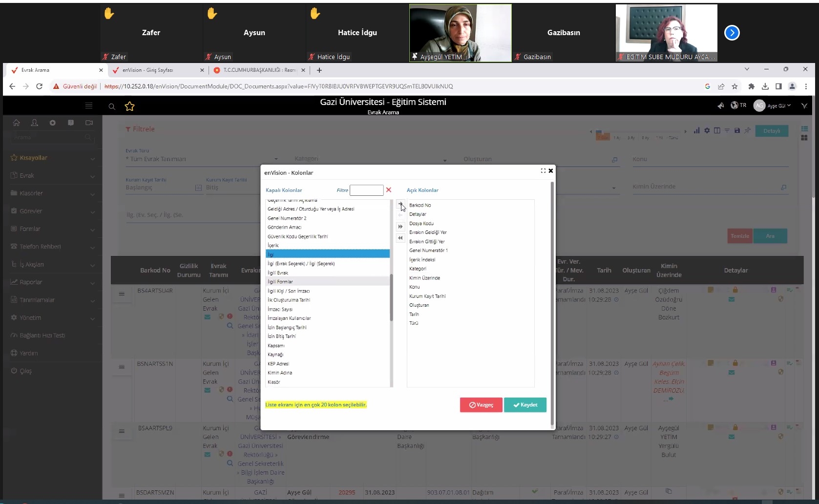This screenshot has width=819, height=504.
Task: Open the user icon in sidebar top
Action: tap(34, 123)
